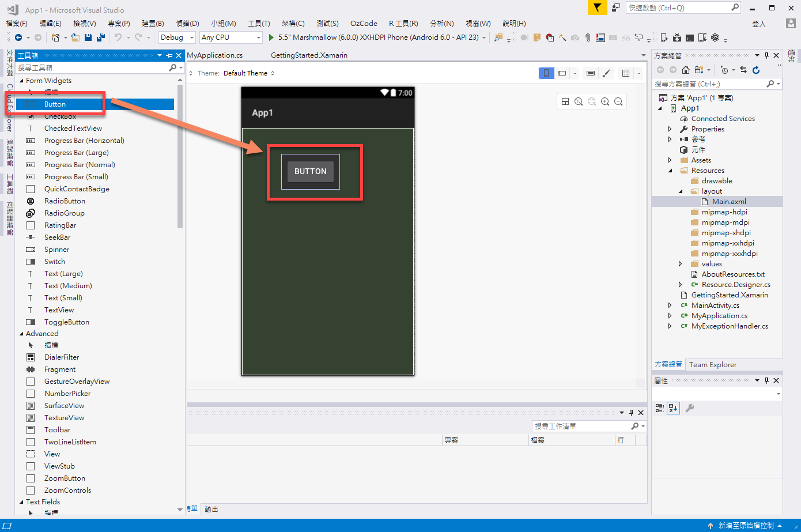Click the Navigate Backward toolbar arrow
Viewport: 801px width, 532px height.
[x=18, y=37]
